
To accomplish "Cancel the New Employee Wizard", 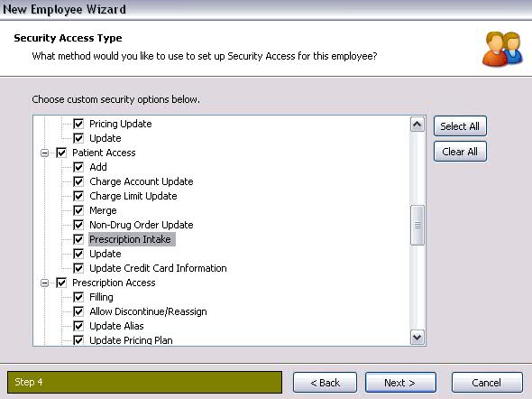I will pos(487,383).
